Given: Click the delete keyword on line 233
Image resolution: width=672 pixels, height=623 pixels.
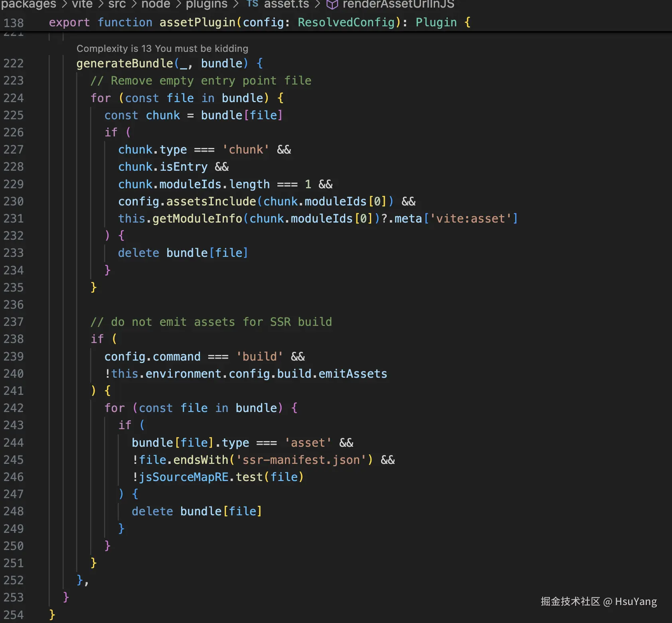Looking at the screenshot, I should tap(138, 253).
